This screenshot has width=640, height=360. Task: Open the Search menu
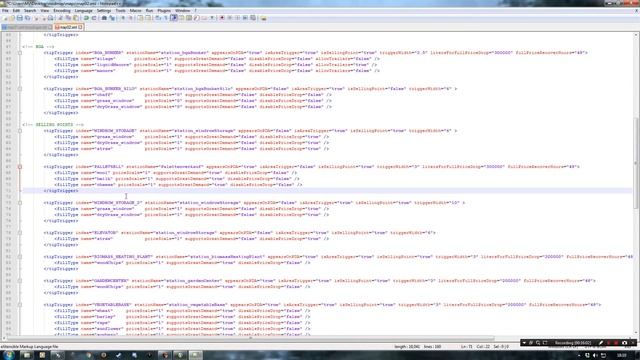coord(30,11)
